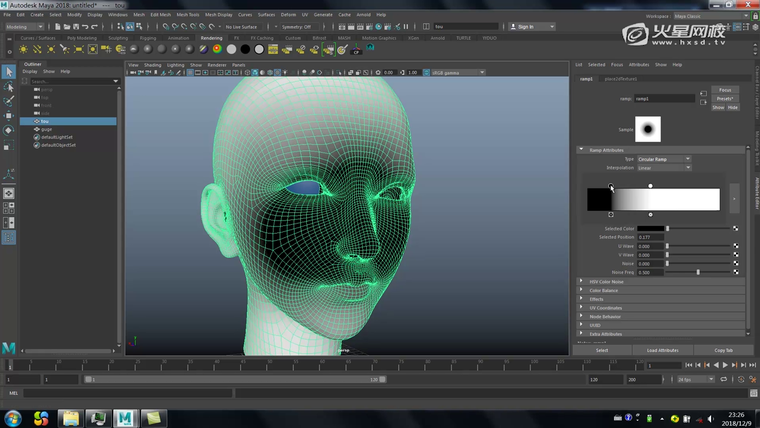Click the Lasso Select tool
The height and width of the screenshot is (428, 760).
(9, 87)
